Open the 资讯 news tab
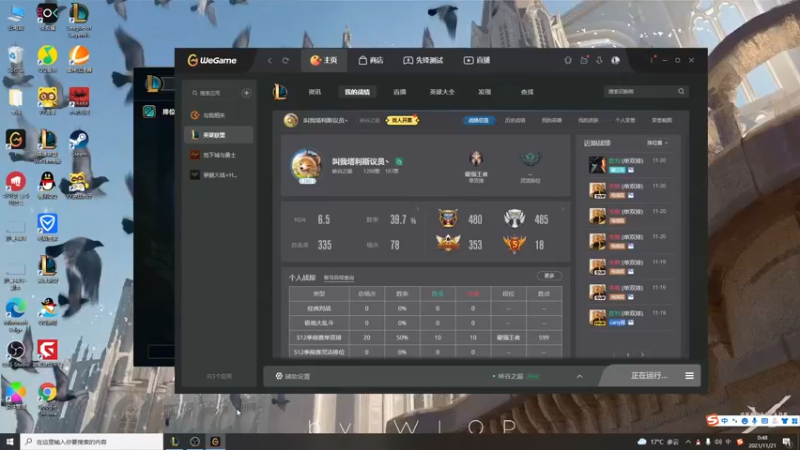The image size is (800, 450). tap(315, 92)
